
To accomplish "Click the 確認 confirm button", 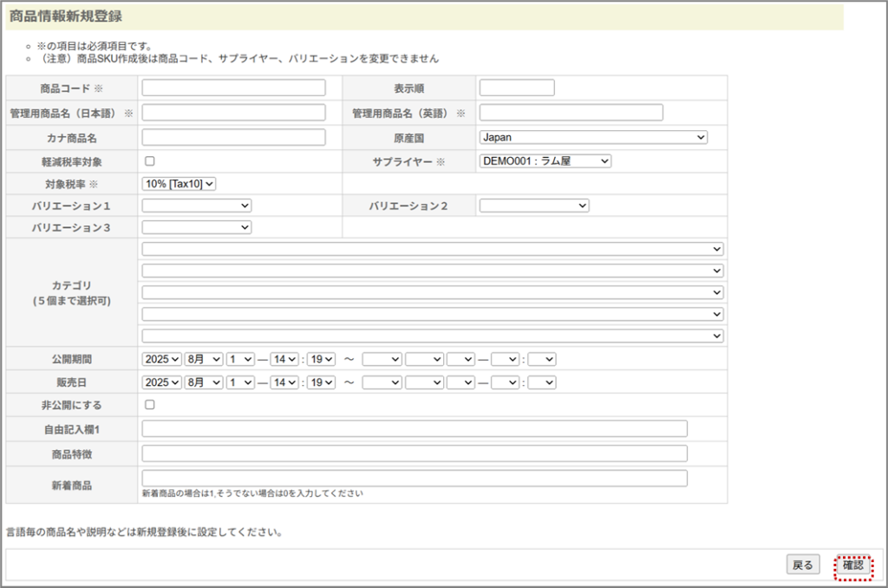I will (853, 565).
